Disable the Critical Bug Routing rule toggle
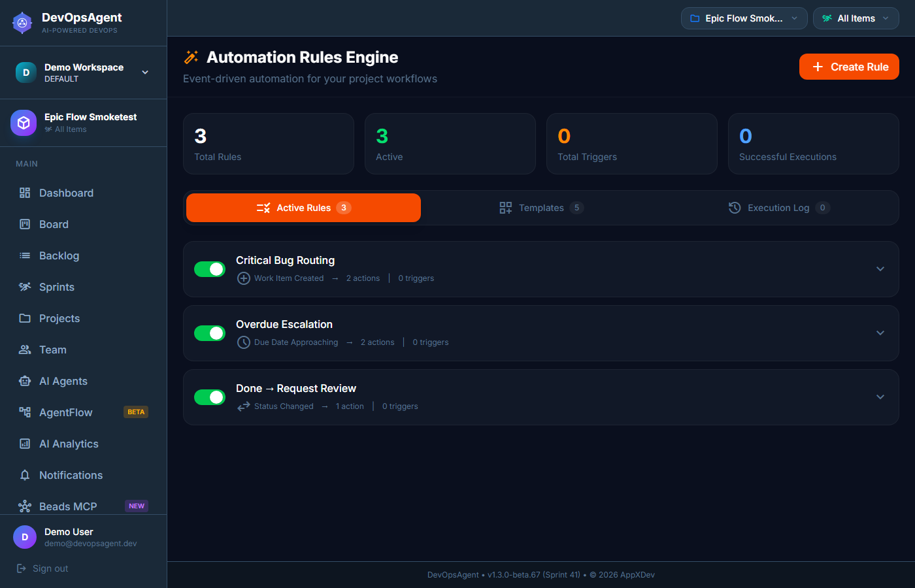This screenshot has width=915, height=588. (210, 269)
